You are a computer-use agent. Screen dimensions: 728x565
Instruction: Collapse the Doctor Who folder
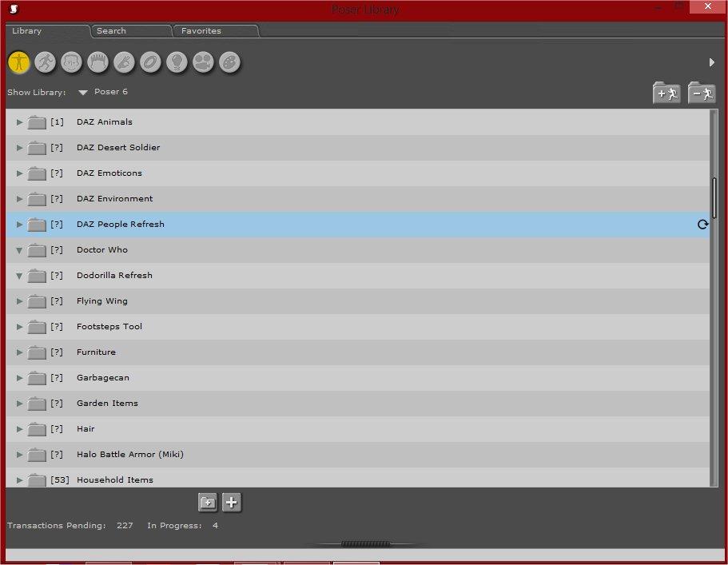pyautogui.click(x=19, y=250)
